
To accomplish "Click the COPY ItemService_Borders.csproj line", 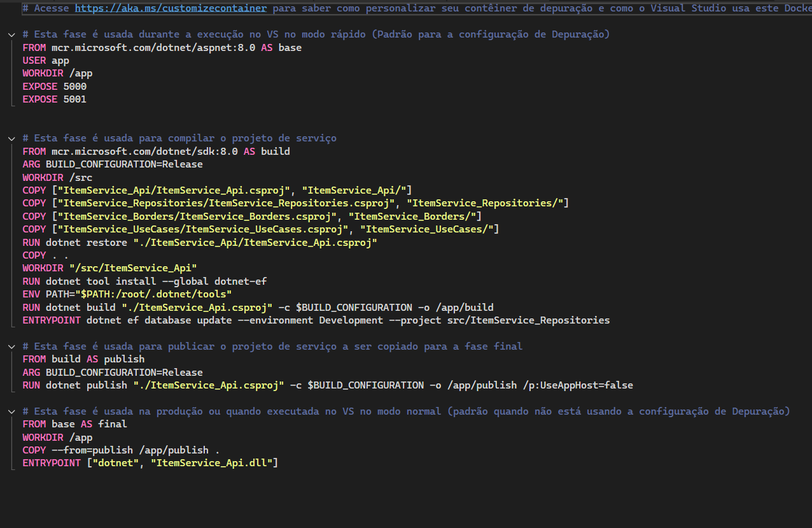I will pyautogui.click(x=252, y=217).
